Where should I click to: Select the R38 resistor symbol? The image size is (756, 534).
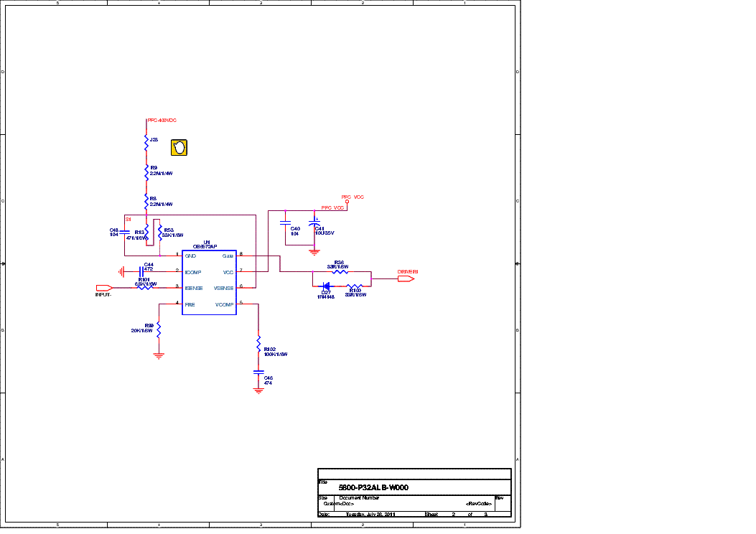(340, 272)
